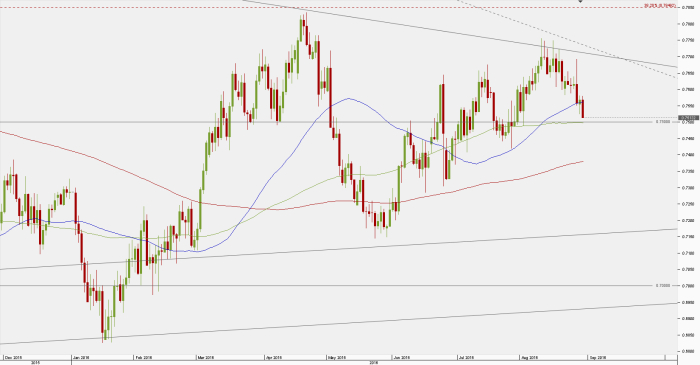Click the Jun 2016 date label
This screenshot has height=365, width=700.
[402, 357]
